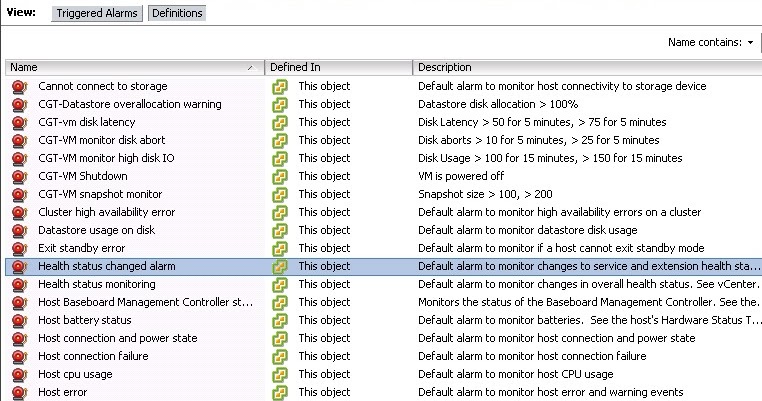Sort by the Defined In column header
The image size is (762, 401).
tap(338, 68)
